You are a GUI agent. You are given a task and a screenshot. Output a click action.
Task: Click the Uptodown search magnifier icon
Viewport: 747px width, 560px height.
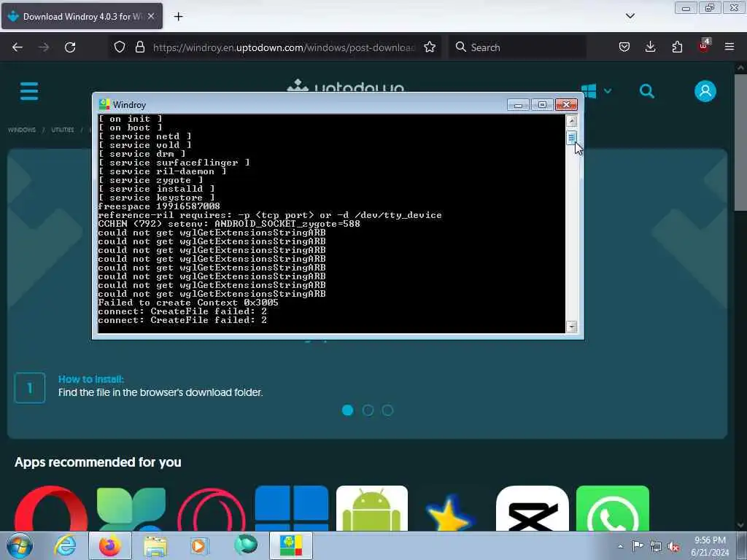pyautogui.click(x=646, y=91)
